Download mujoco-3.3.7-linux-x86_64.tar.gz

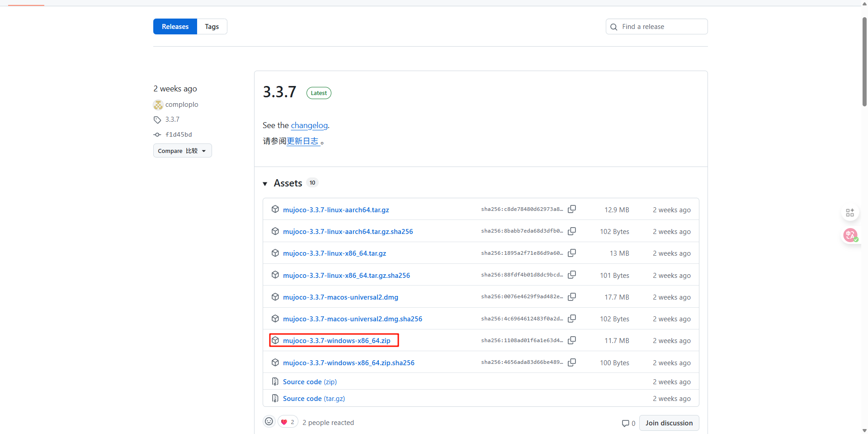[335, 253]
